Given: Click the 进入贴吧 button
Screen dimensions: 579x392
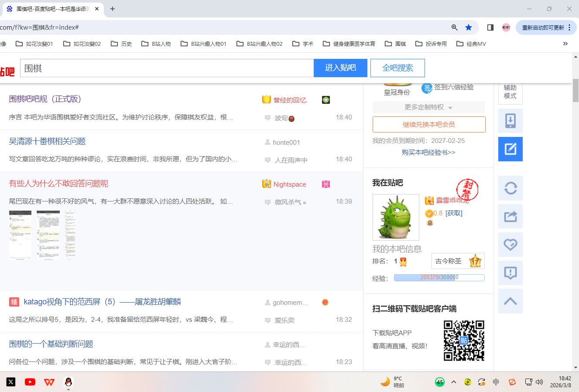Looking at the screenshot, I should click(340, 68).
